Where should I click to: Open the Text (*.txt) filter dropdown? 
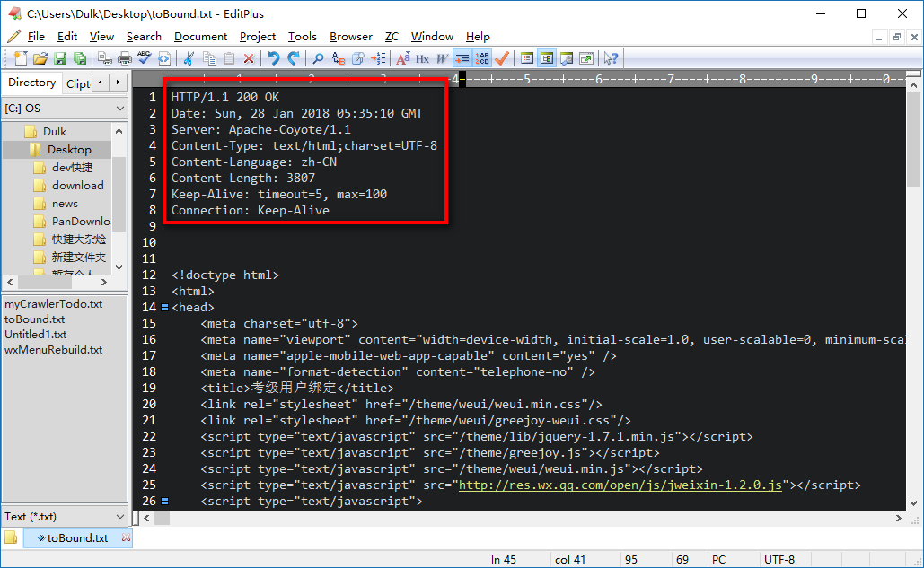coord(65,517)
